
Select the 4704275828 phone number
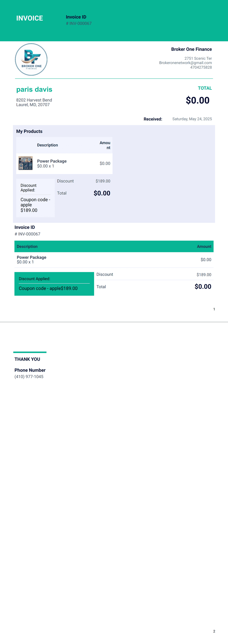(x=201, y=67)
